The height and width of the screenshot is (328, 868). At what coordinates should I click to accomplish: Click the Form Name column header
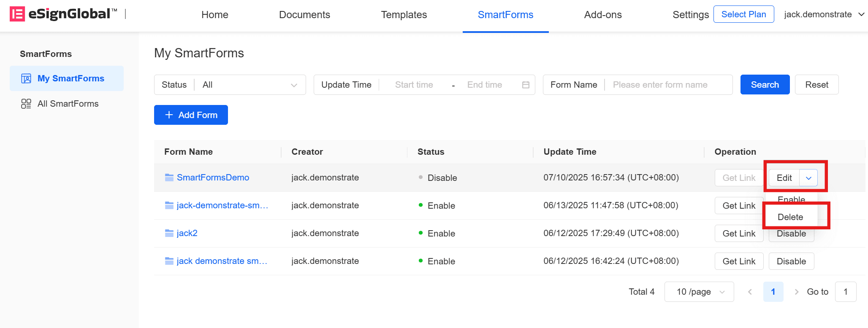pos(188,152)
